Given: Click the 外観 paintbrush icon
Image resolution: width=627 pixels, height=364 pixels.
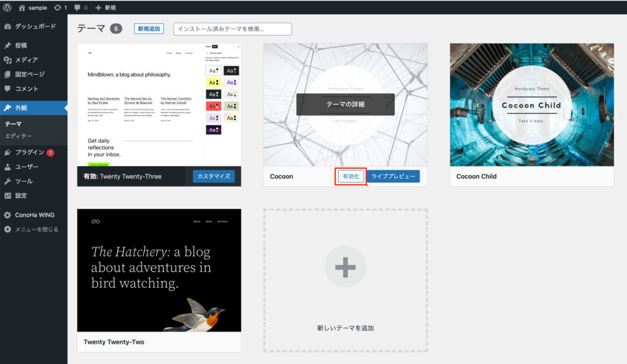Looking at the screenshot, I should coord(7,108).
